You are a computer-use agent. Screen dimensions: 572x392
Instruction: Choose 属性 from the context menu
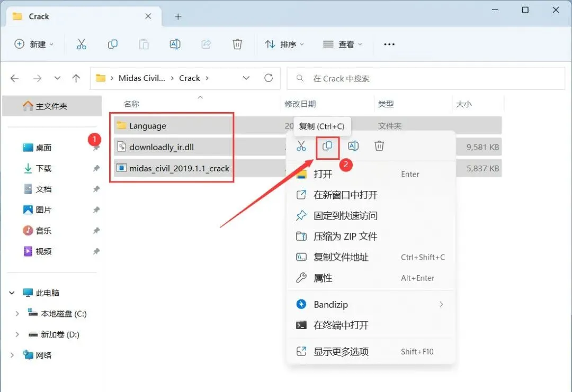pyautogui.click(x=371, y=278)
